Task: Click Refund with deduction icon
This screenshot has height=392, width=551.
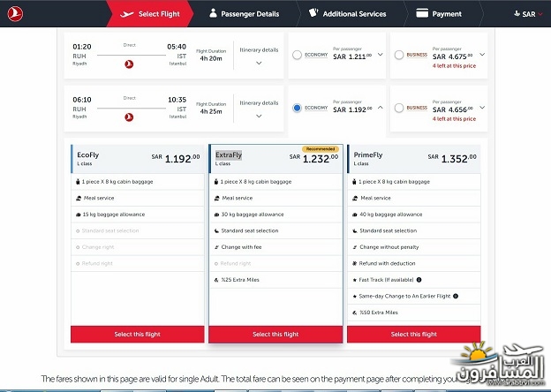Action: [x=355, y=263]
